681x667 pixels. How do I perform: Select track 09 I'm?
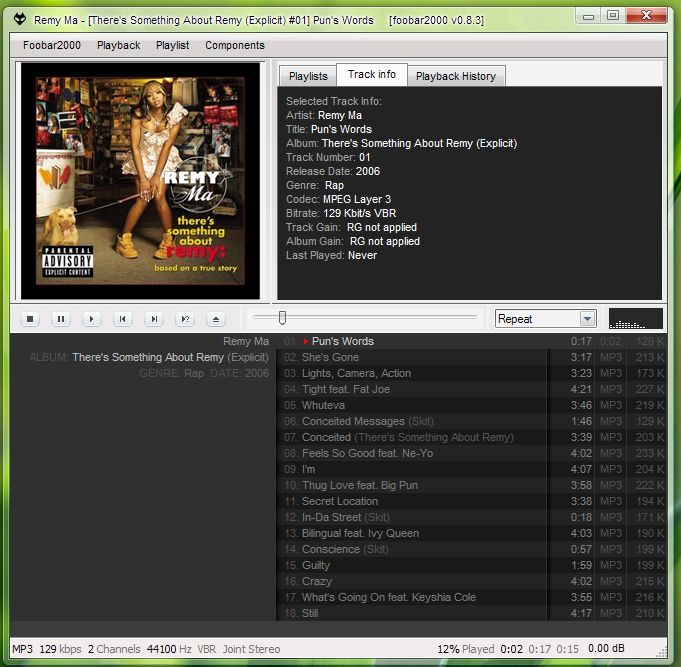click(472, 469)
